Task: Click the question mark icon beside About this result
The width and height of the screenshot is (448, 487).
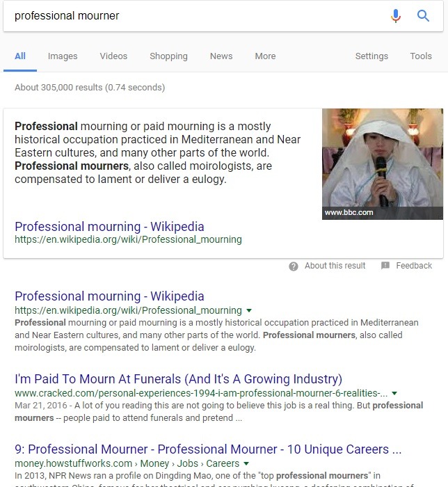Action: pyautogui.click(x=294, y=266)
